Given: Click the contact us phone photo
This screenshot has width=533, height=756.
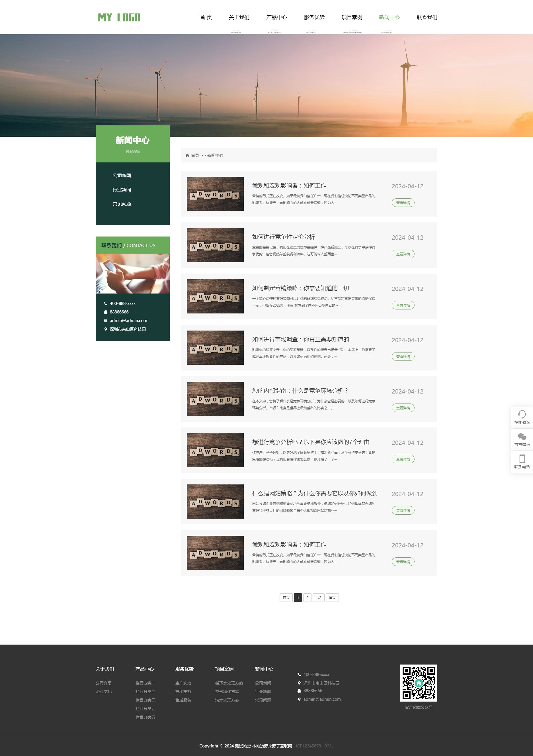Looking at the screenshot, I should [x=133, y=273].
